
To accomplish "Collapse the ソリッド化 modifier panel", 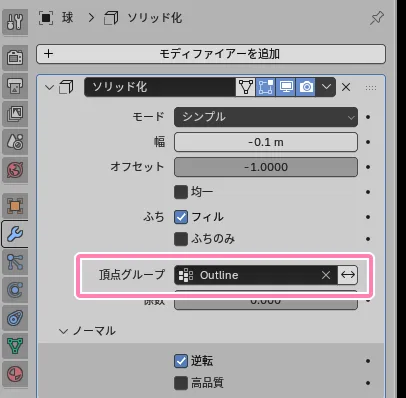I will [49, 88].
